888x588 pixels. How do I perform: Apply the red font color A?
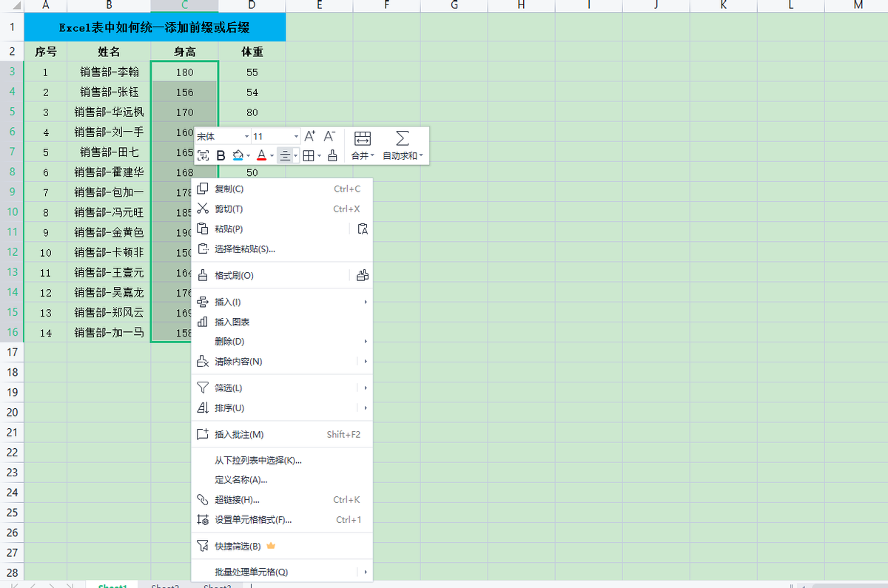pyautogui.click(x=261, y=155)
